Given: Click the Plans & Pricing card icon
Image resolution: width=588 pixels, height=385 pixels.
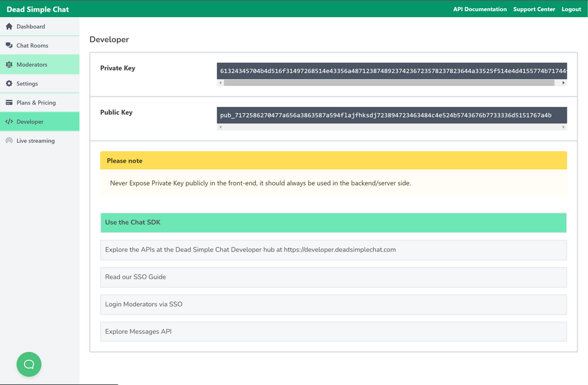Looking at the screenshot, I should (x=9, y=103).
